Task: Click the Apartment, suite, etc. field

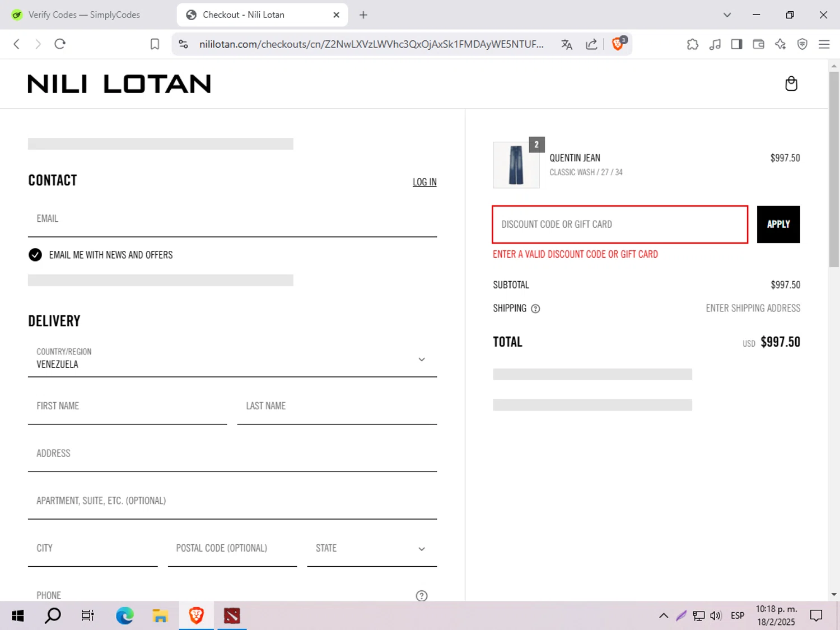Action: coord(232,501)
